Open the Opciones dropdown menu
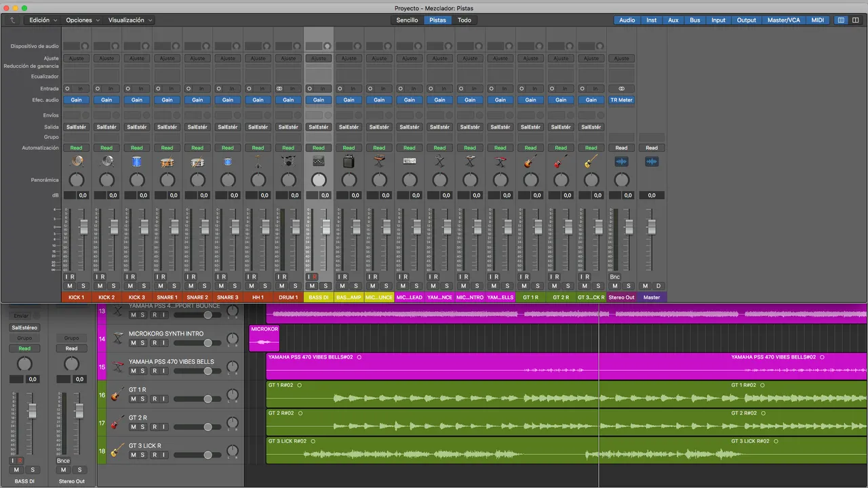The width and height of the screenshot is (868, 488). click(x=82, y=20)
